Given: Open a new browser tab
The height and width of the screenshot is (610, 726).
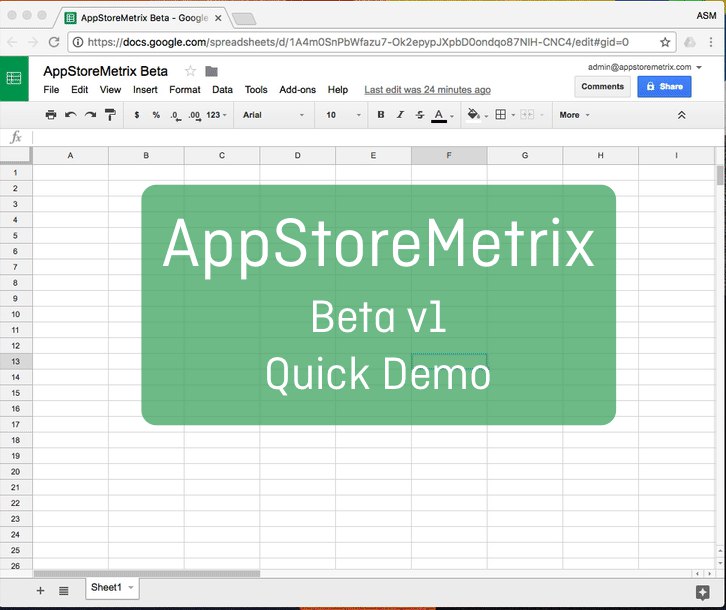Looking at the screenshot, I should point(244,19).
